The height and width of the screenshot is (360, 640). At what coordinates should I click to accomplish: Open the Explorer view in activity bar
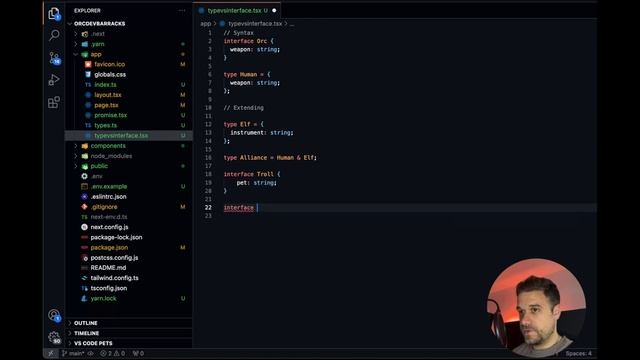[54, 13]
